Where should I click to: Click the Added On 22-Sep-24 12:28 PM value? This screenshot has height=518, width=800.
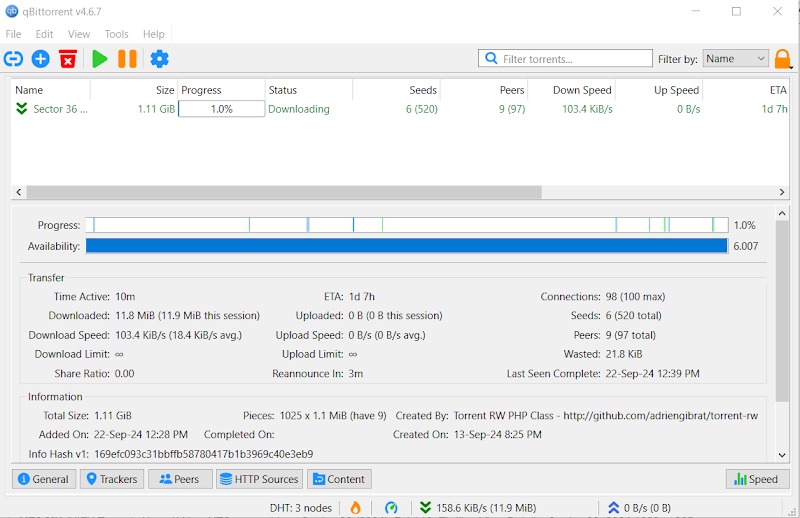pyautogui.click(x=141, y=434)
